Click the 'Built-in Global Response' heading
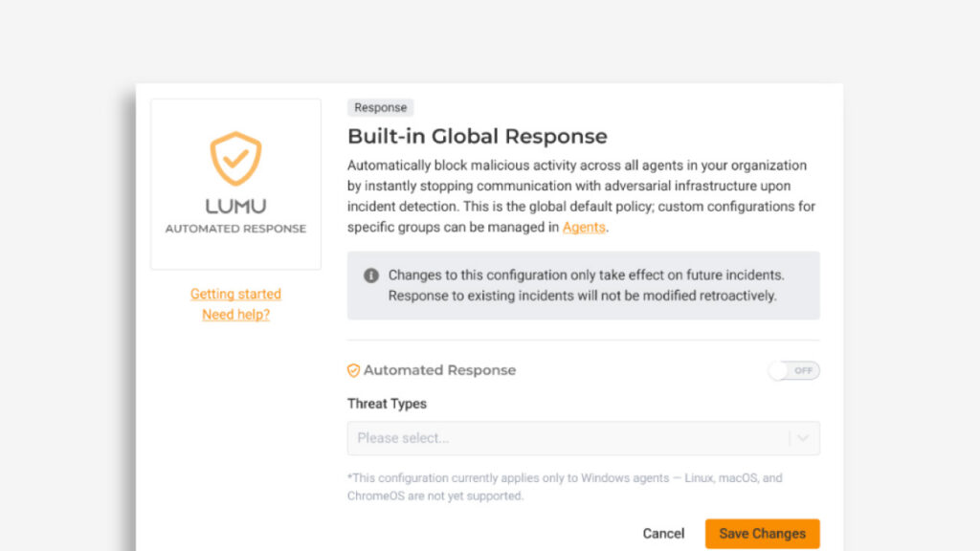This screenshot has height=551, width=980. click(x=477, y=136)
